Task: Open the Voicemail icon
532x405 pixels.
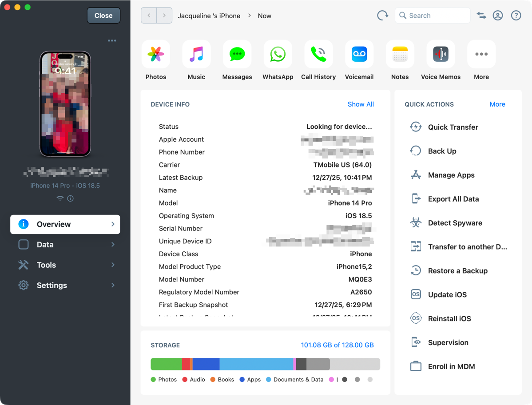Action: [359, 55]
